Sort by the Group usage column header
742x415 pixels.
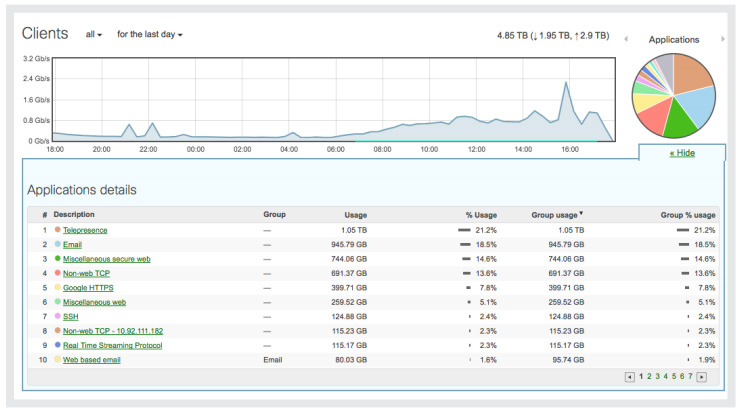pos(556,215)
